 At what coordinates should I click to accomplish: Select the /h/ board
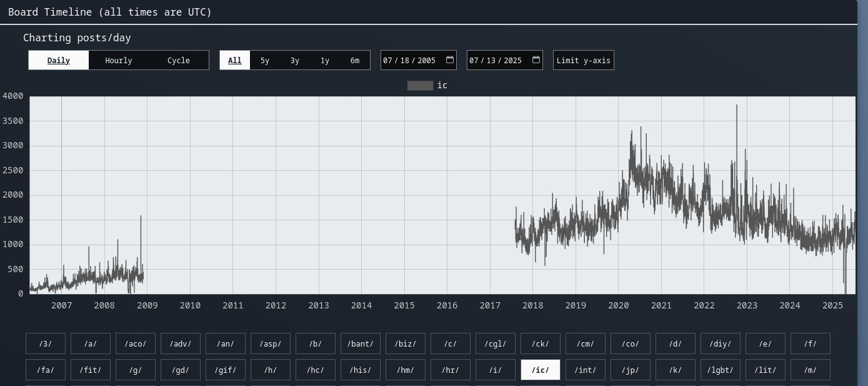click(271, 370)
